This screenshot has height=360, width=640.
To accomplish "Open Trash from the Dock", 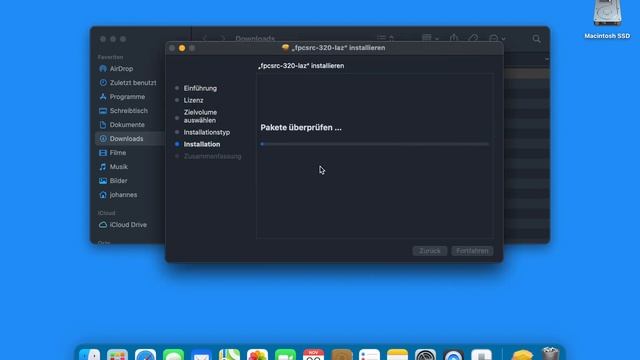I will pyautogui.click(x=550, y=353).
